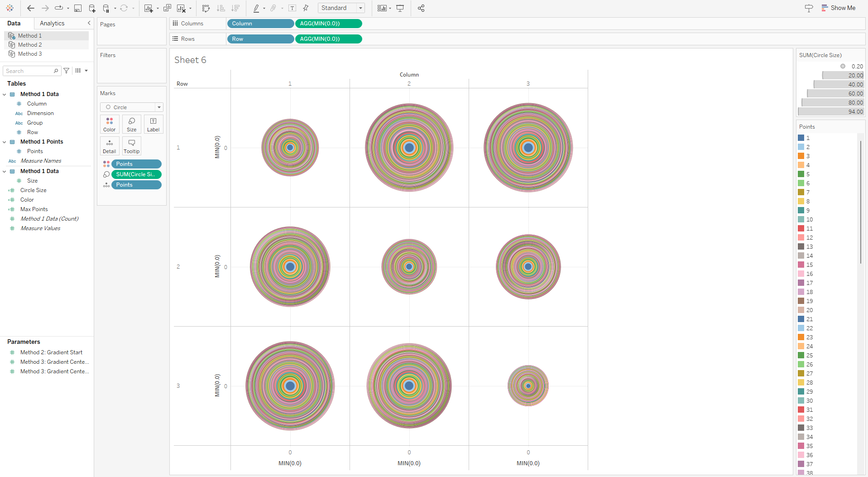Click the SUM(Circle Si.. pill on Marks
Viewport: 868px width, 477px height.
click(136, 174)
